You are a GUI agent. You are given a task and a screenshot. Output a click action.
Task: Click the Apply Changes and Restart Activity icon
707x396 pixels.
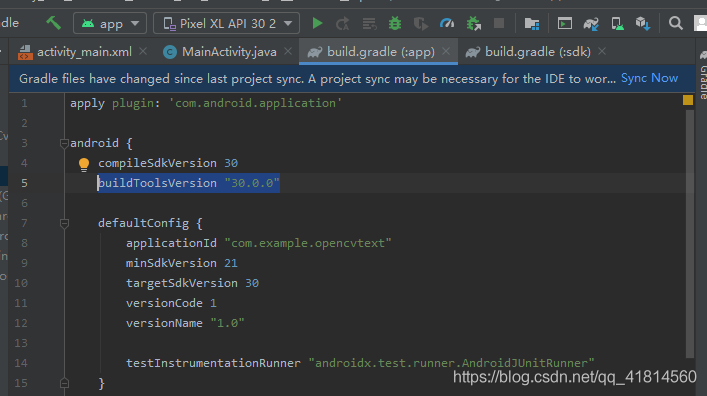click(343, 23)
